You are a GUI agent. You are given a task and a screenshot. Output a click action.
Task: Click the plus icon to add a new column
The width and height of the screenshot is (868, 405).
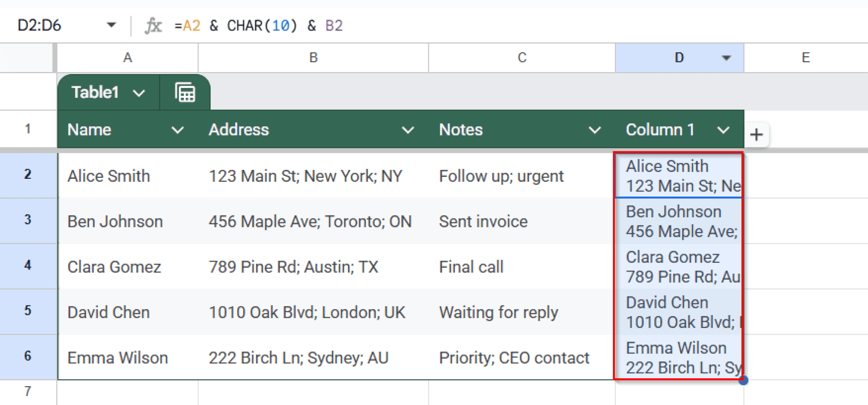757,135
